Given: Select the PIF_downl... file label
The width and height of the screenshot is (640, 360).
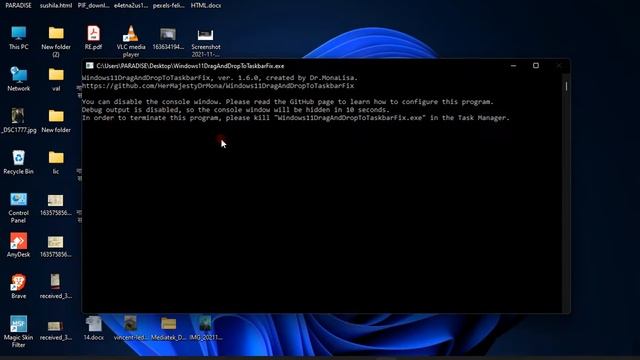Looking at the screenshot, I should (93, 5).
